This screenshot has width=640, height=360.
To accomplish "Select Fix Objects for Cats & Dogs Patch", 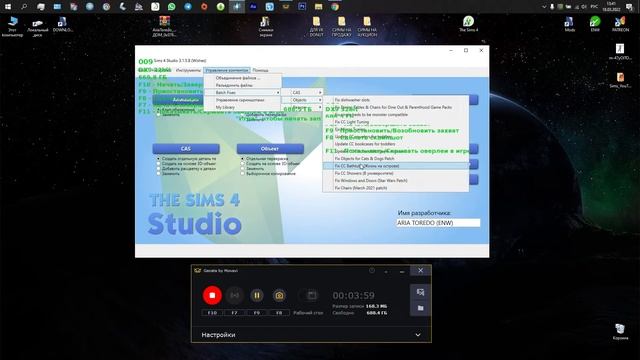I will pyautogui.click(x=396, y=158).
